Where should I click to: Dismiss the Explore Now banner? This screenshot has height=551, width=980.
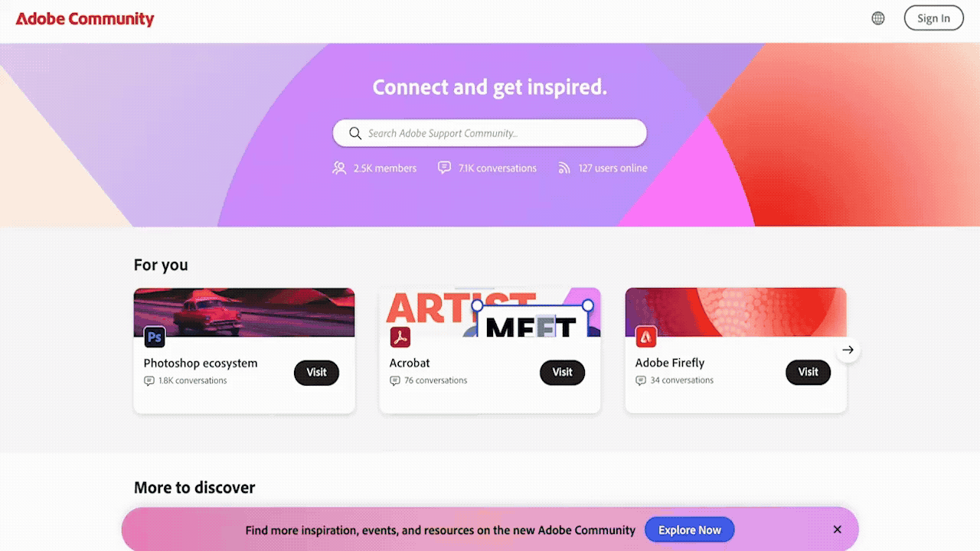coord(838,530)
